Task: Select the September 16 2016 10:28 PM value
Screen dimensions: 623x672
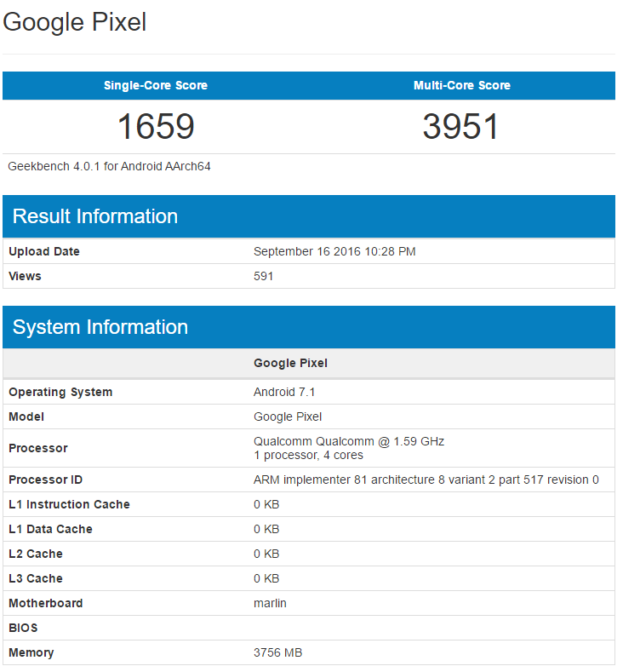Action: pyautogui.click(x=334, y=251)
